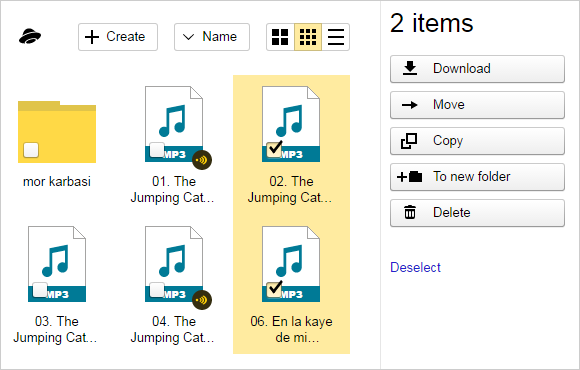Viewport: 580px width, 370px height.
Task: Click the shared badge on 04 track
Action: pos(202,300)
